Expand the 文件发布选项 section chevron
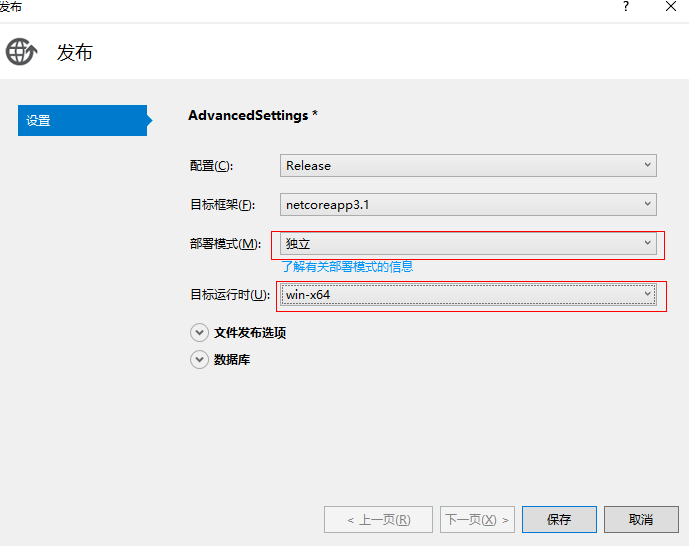 point(199,333)
